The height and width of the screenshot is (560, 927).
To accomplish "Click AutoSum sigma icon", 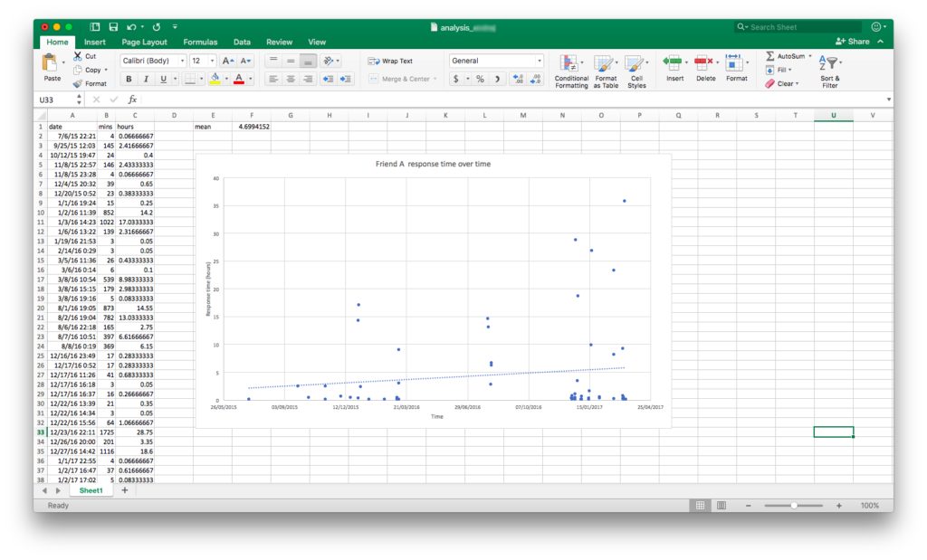I will click(770, 56).
